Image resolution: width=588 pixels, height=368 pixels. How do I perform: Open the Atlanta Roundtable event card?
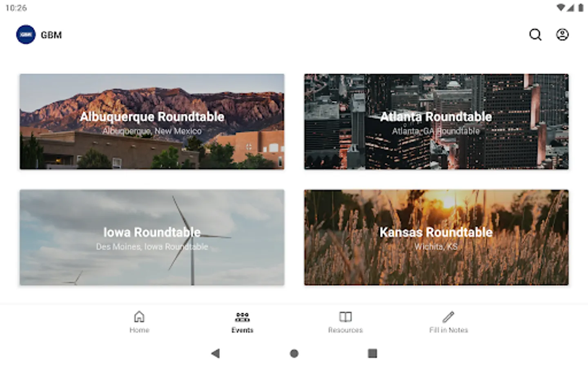click(436, 121)
